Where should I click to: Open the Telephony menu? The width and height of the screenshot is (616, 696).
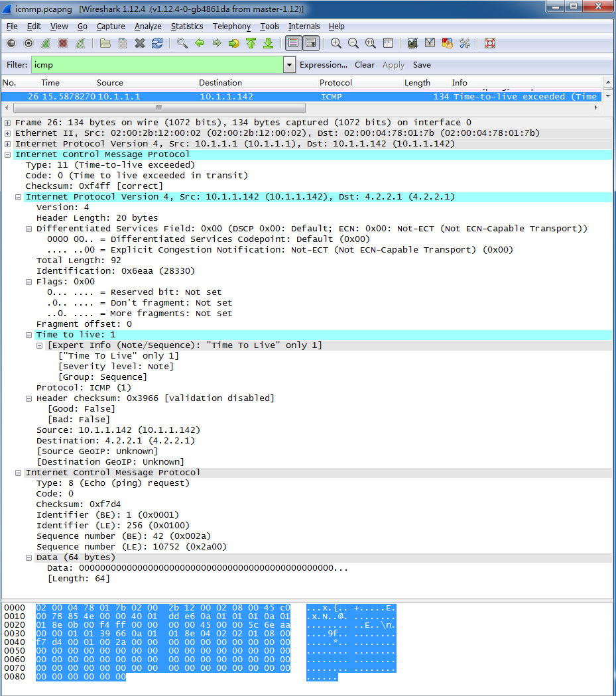click(x=231, y=27)
